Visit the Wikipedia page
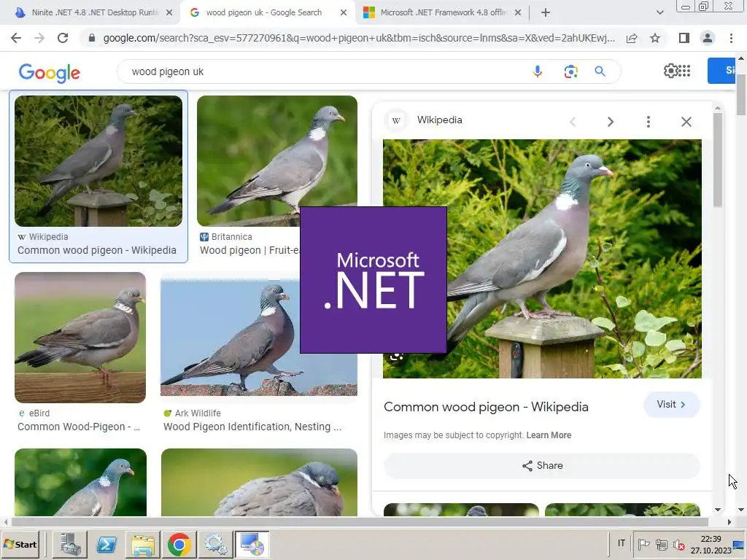Viewport: 747px width, 560px height. tap(671, 404)
